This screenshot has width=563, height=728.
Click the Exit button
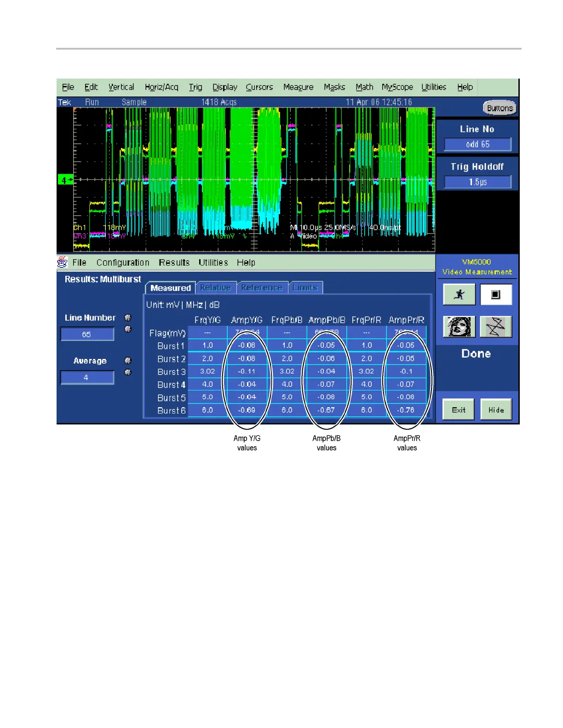(459, 409)
